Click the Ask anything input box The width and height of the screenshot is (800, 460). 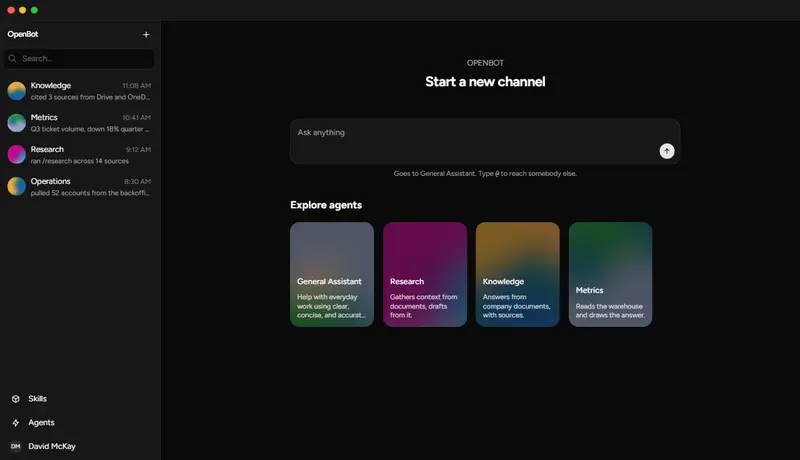[x=485, y=141]
